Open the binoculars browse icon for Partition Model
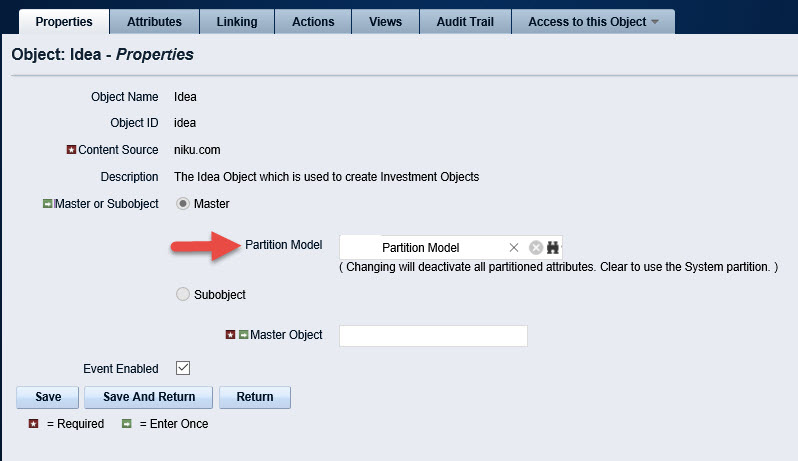 (x=553, y=248)
